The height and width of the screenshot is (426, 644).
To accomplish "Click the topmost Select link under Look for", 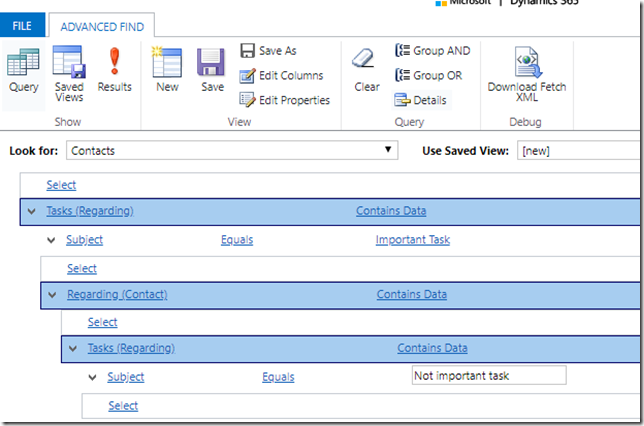I will coord(61,185).
